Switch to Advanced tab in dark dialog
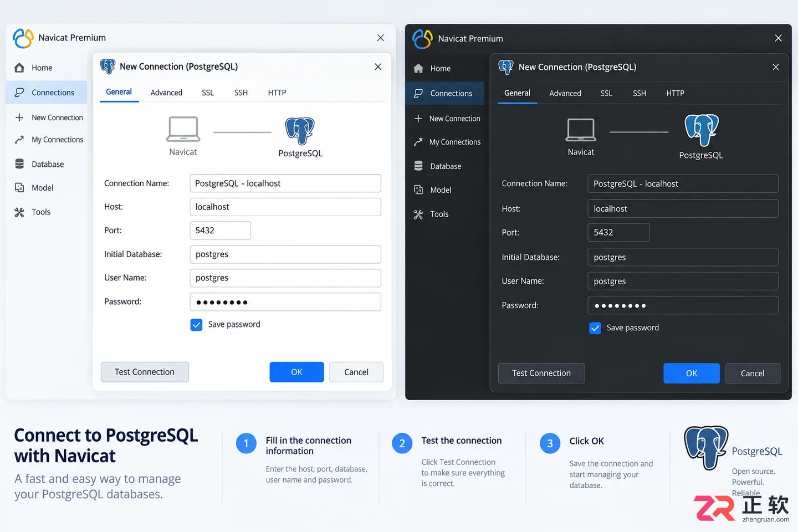Image resolution: width=798 pixels, height=532 pixels. pos(565,93)
